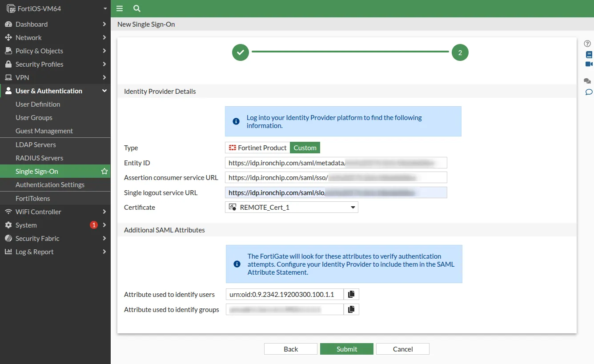Click the User & Authentication person icon
This screenshot has height=364, width=594.
[8, 91]
